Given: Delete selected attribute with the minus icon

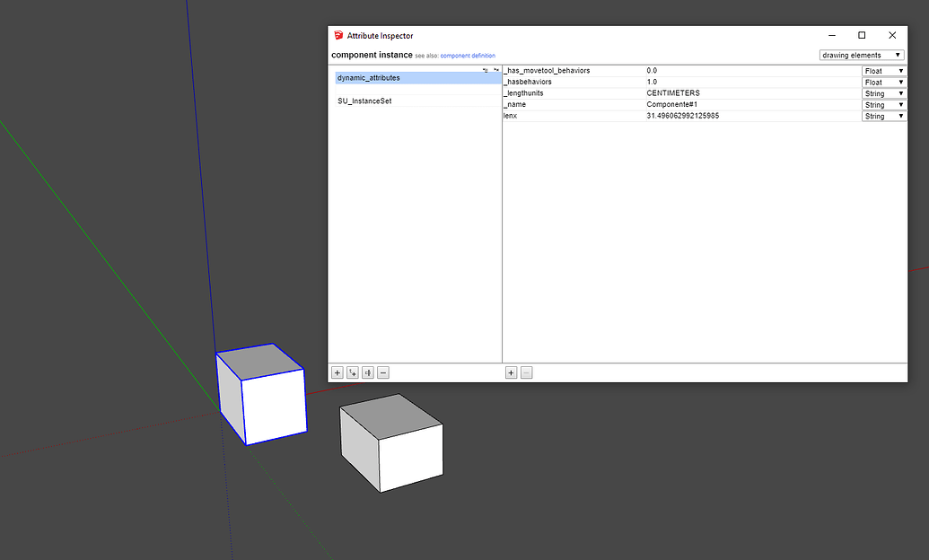Looking at the screenshot, I should pos(525,372).
